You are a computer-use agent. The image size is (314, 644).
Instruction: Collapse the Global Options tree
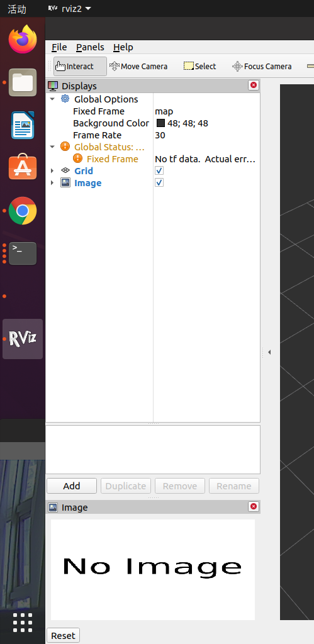point(52,99)
